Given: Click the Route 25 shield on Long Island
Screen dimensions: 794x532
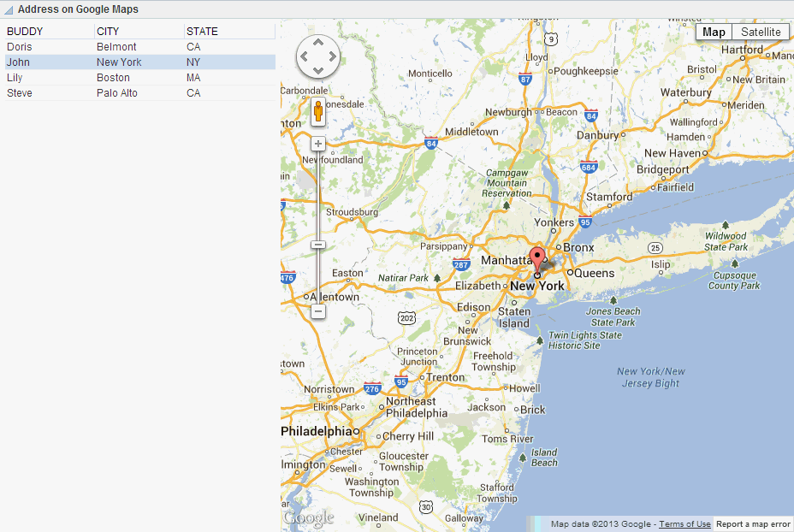Looking at the screenshot, I should point(655,247).
